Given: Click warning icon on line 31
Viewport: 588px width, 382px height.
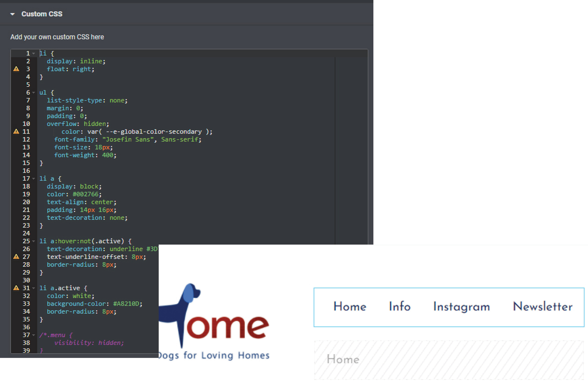Looking at the screenshot, I should (x=16, y=288).
